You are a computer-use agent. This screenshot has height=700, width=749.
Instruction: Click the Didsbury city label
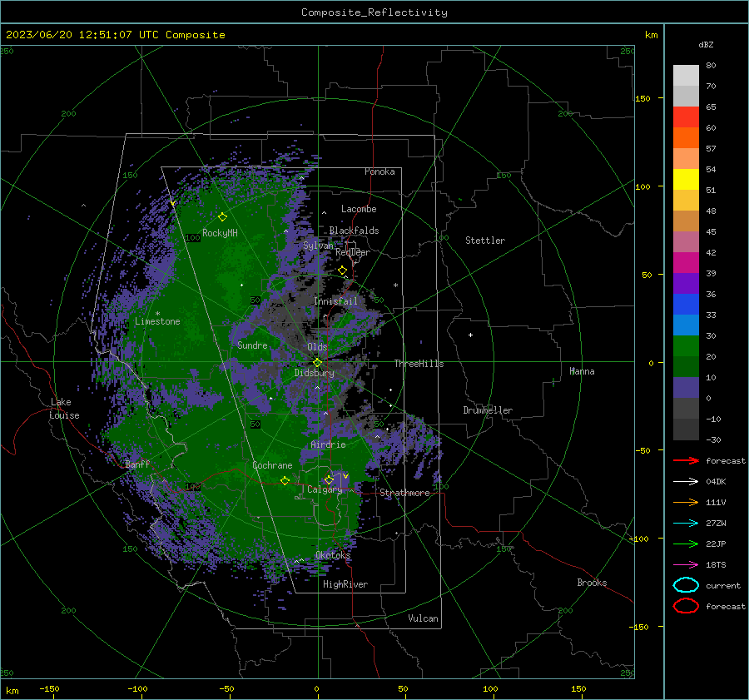(314, 373)
